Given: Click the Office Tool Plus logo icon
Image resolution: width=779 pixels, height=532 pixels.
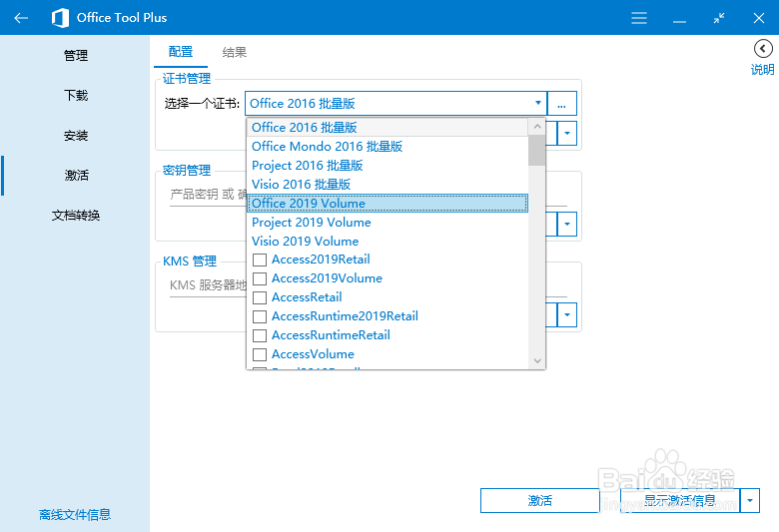Looking at the screenshot, I should click(x=61, y=18).
